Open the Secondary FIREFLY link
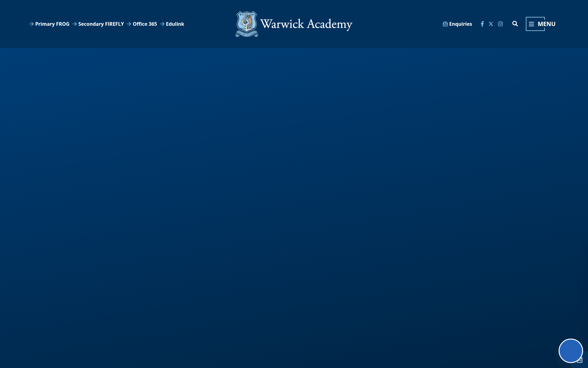 98,24
